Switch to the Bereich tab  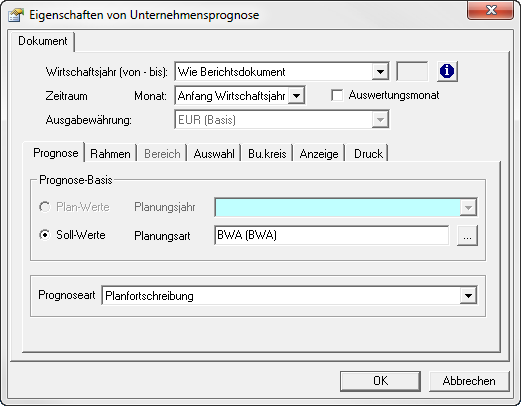[x=162, y=154]
